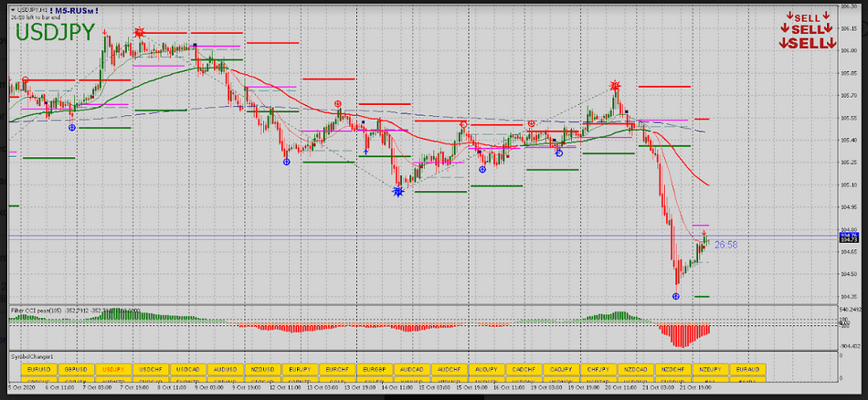Load the USDCAD pair button

(188, 369)
